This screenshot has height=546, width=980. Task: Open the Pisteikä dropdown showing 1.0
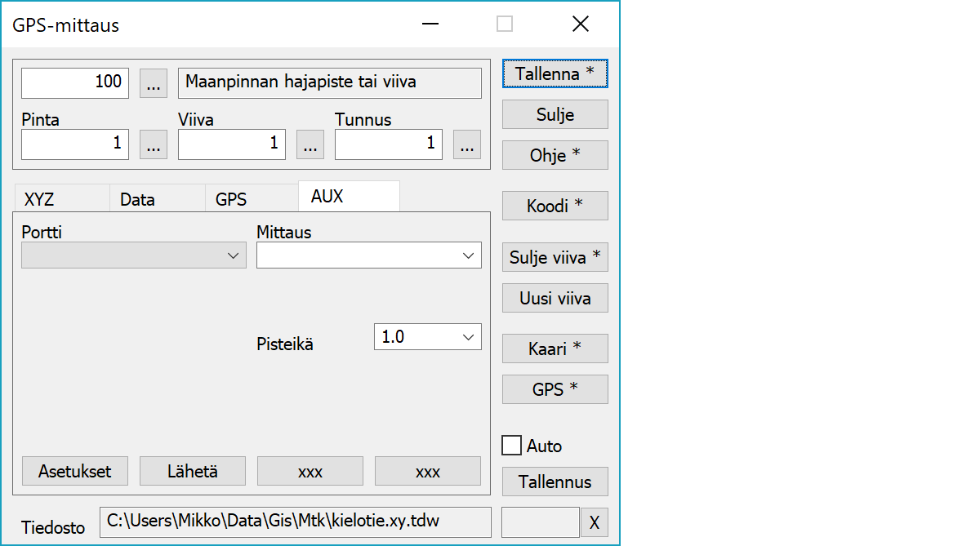click(427, 337)
